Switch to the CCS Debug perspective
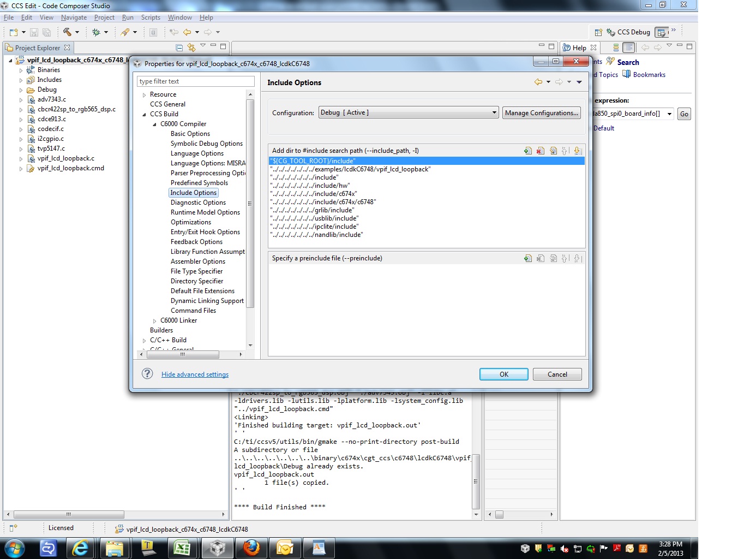The image size is (756, 559). point(628,32)
